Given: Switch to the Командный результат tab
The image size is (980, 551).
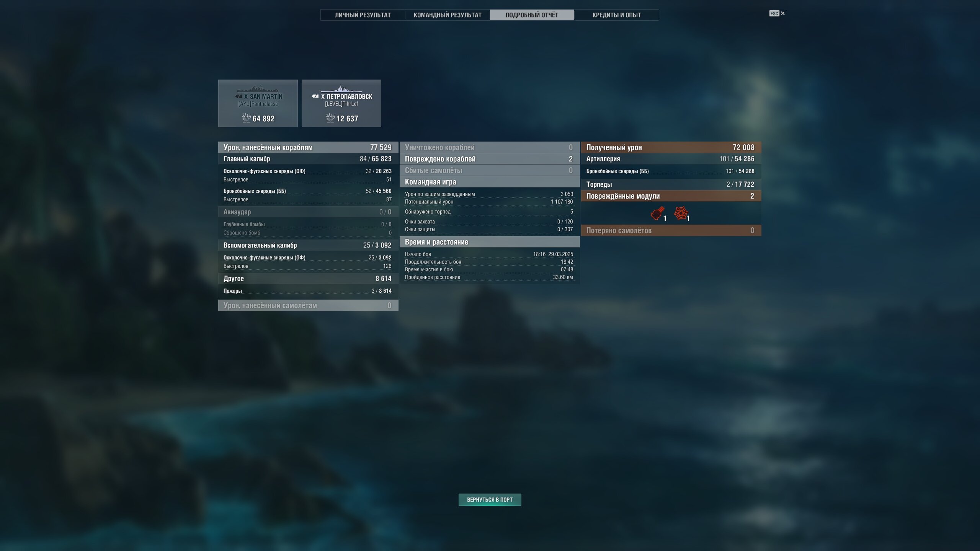Looking at the screenshot, I should (448, 15).
